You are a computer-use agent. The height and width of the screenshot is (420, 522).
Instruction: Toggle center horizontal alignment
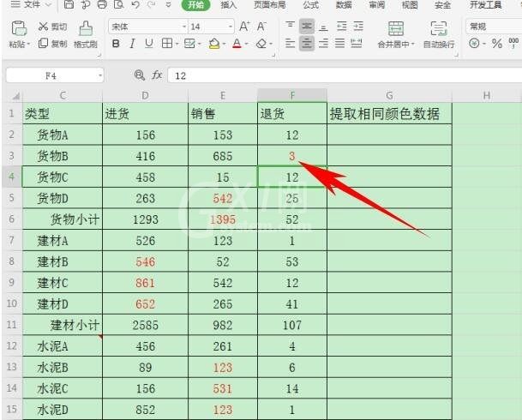307,43
